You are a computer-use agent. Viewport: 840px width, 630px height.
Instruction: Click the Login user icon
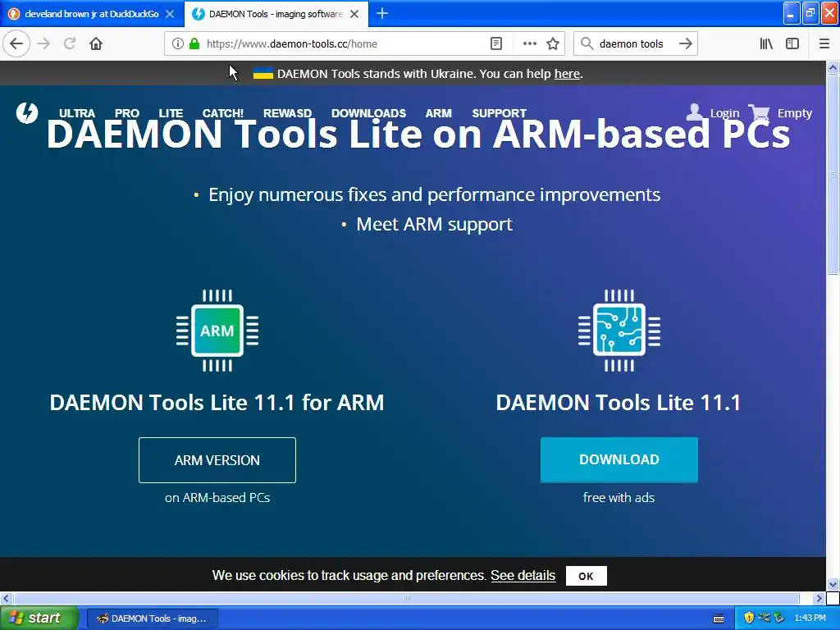(694, 112)
